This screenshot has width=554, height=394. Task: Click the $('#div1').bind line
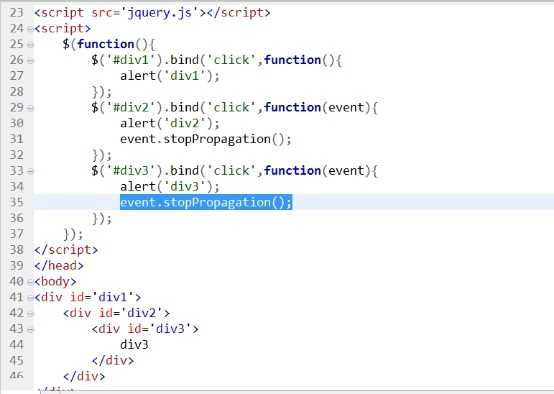pyautogui.click(x=217, y=60)
